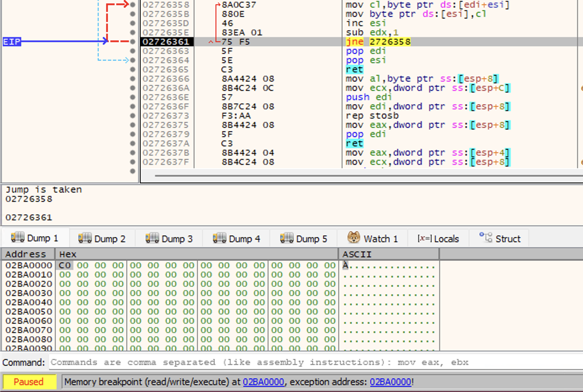Show the Locals tab
Image resolution: width=583 pixels, height=392 pixels.
click(x=438, y=238)
